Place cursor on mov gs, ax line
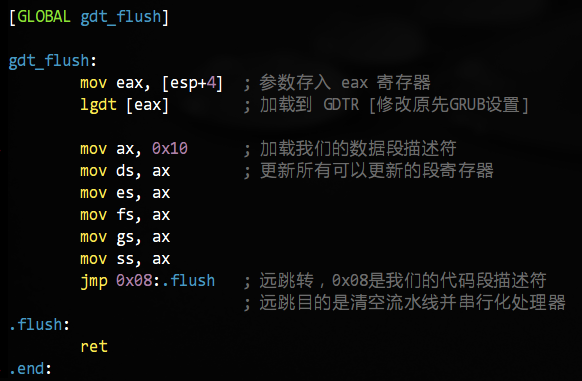 (x=125, y=237)
